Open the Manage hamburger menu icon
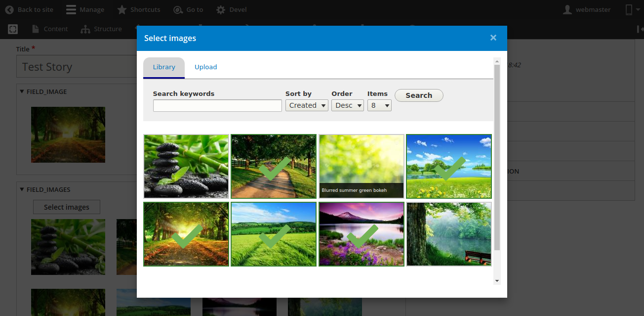The image size is (644, 316). pos(71,10)
